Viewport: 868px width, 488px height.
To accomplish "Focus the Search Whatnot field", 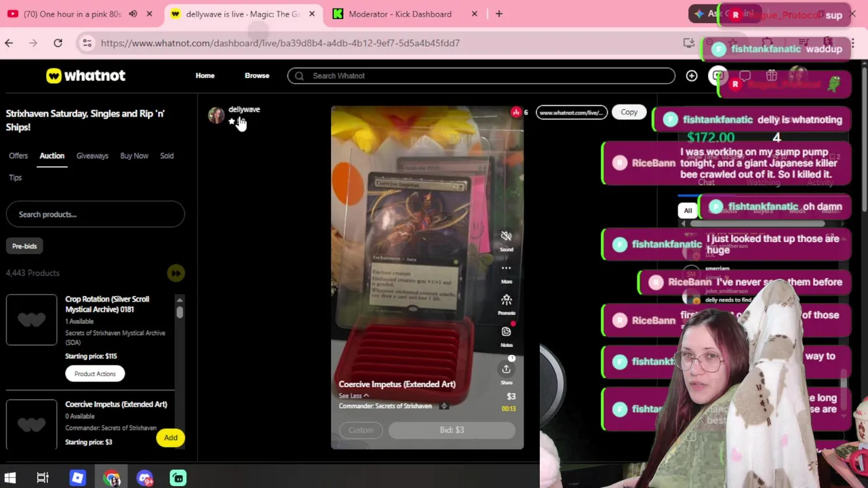I will point(481,76).
